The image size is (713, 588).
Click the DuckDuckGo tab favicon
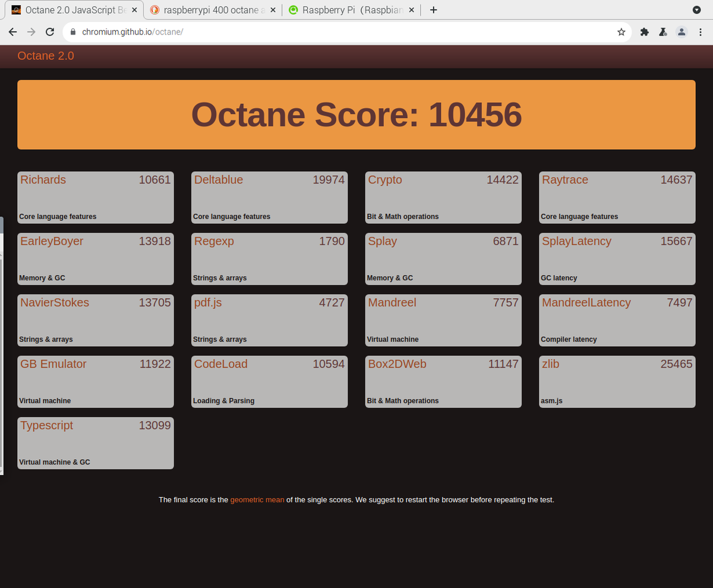point(155,10)
